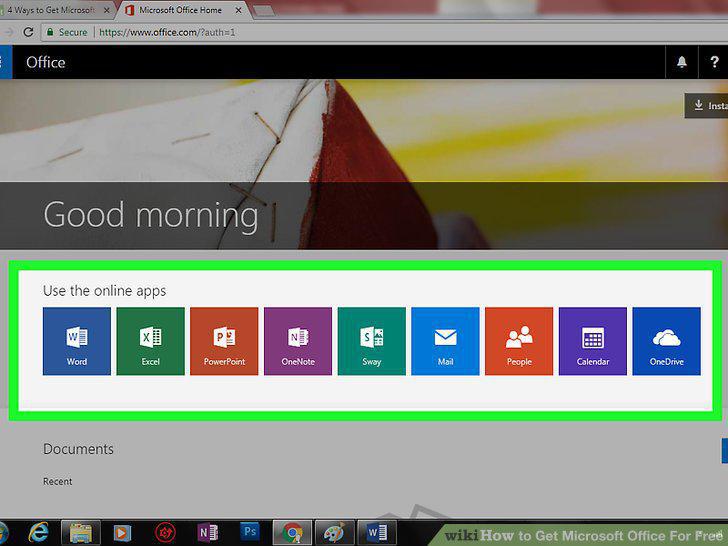Image resolution: width=728 pixels, height=546 pixels.
Task: Select the Microsoft Office Home tab
Action: 181,10
